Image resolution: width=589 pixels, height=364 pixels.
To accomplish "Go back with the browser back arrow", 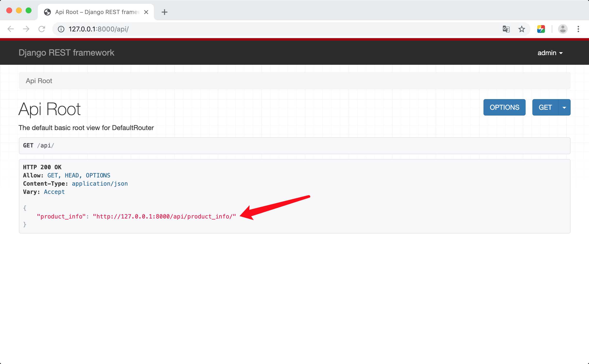I will [x=11, y=29].
